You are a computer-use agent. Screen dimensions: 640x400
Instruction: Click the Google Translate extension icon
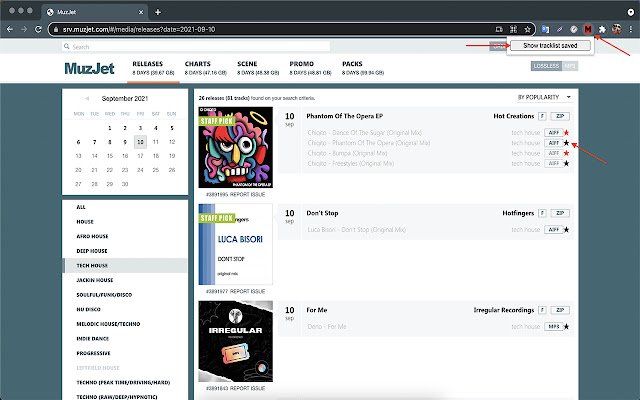[545, 29]
